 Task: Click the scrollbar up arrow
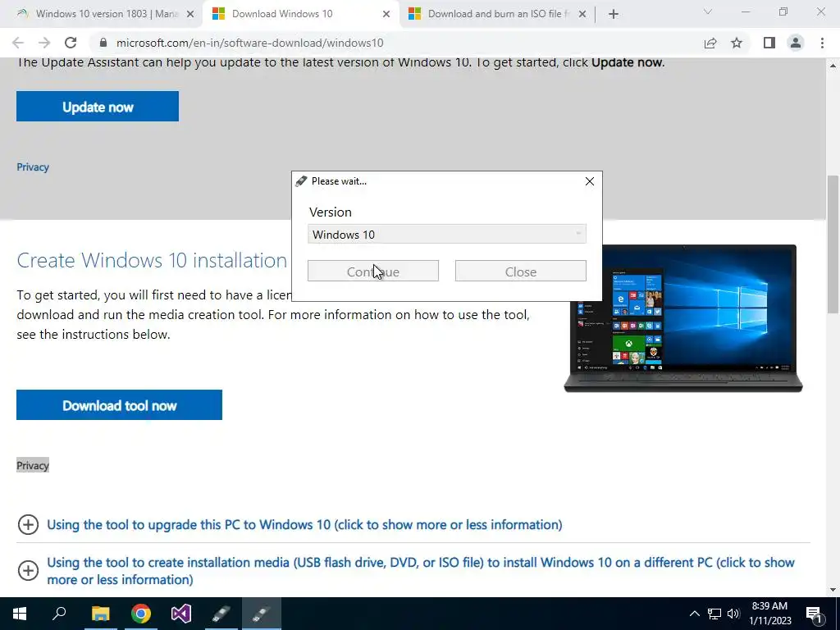(833, 66)
